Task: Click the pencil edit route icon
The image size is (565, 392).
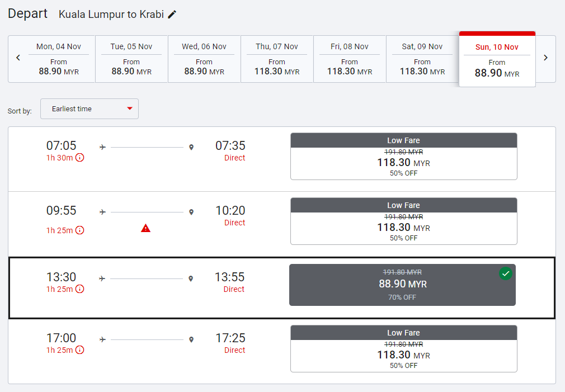Action: tap(172, 15)
